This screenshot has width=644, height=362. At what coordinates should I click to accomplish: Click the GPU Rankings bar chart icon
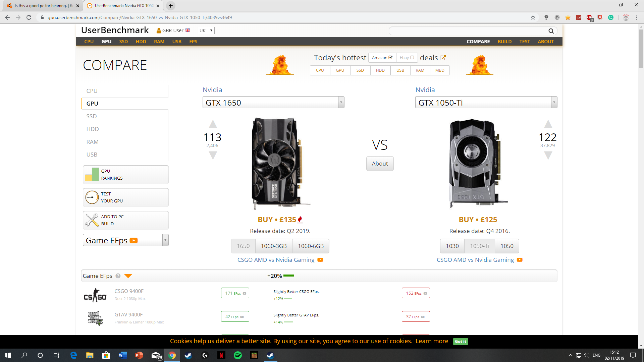(92, 175)
